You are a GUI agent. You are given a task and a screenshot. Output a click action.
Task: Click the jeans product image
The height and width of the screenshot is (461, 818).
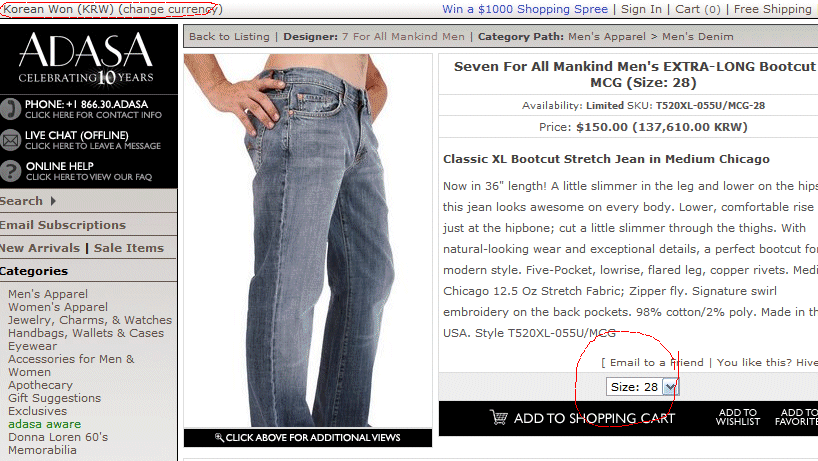(x=308, y=240)
